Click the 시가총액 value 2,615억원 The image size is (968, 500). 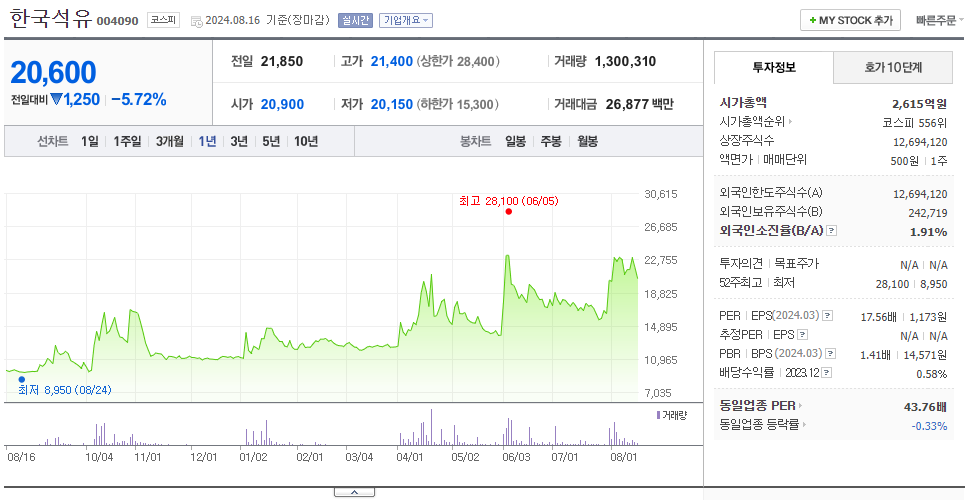click(x=919, y=104)
